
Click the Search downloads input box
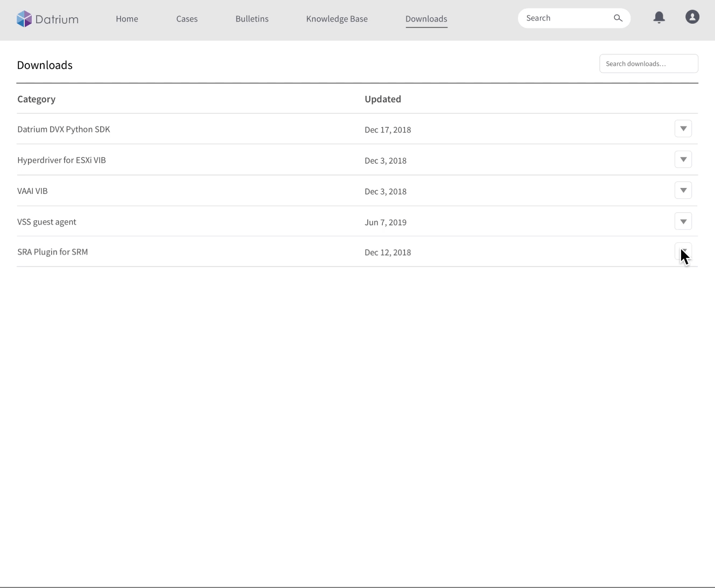[x=649, y=64]
